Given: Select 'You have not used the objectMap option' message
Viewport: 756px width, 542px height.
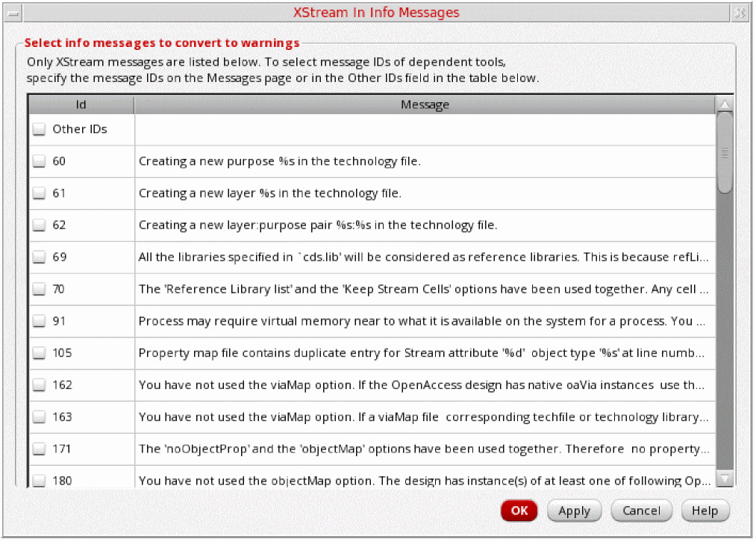Looking at the screenshot, I should (425, 481).
